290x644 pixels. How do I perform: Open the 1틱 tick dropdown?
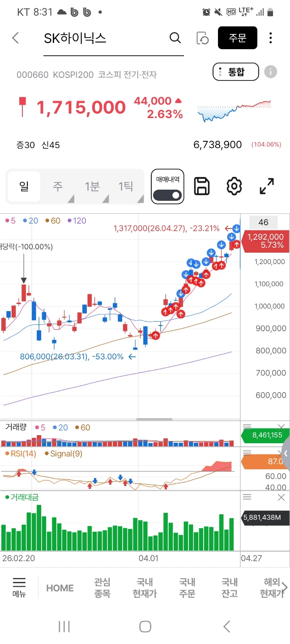[x=127, y=186]
